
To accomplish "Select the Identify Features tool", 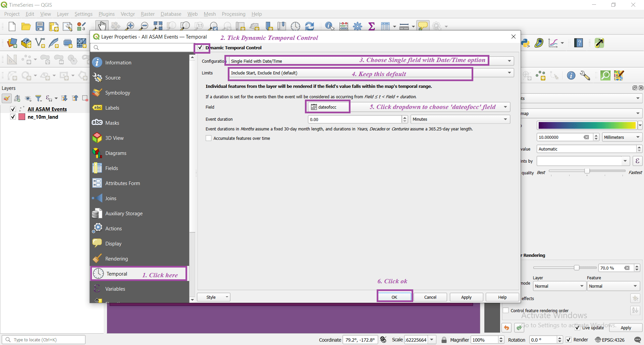I will (x=329, y=26).
